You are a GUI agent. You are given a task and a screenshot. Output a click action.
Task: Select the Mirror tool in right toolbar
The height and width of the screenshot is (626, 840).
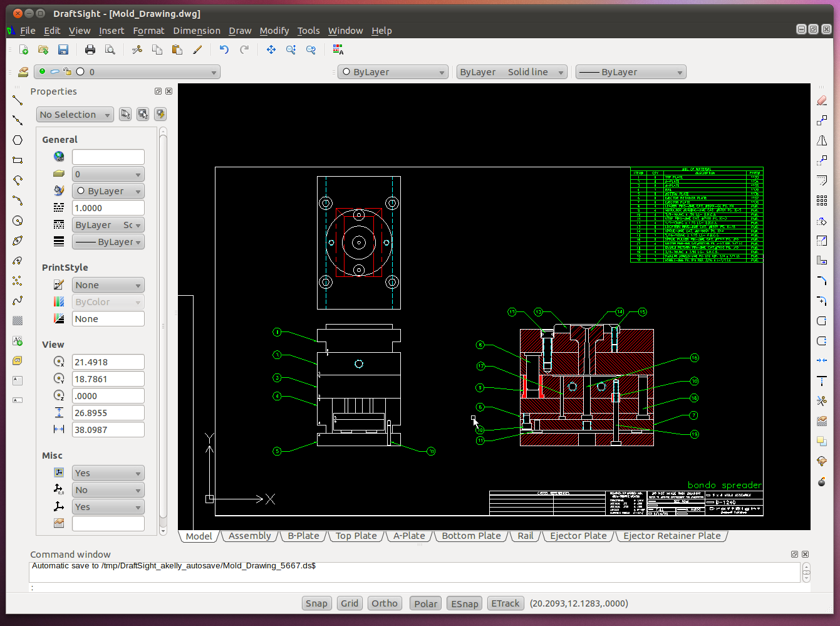(x=822, y=140)
